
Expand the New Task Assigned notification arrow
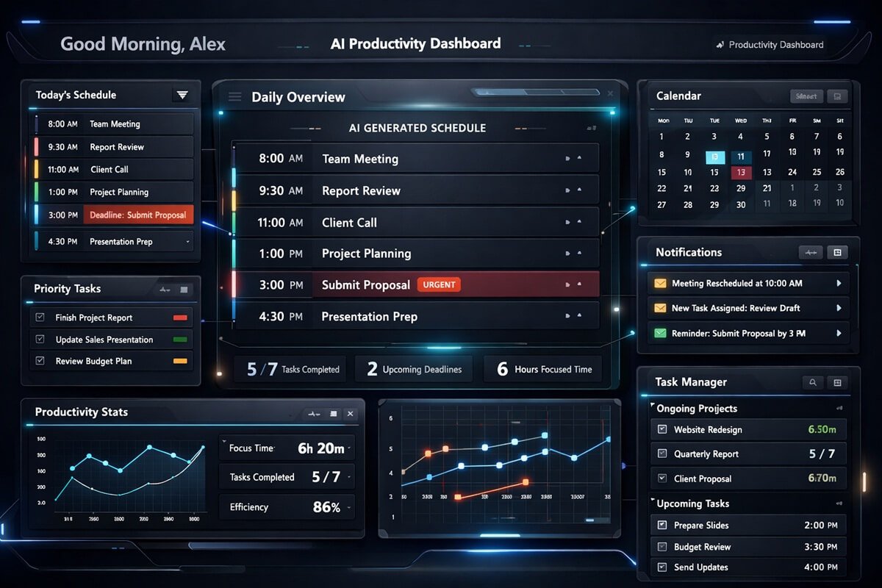coord(839,308)
